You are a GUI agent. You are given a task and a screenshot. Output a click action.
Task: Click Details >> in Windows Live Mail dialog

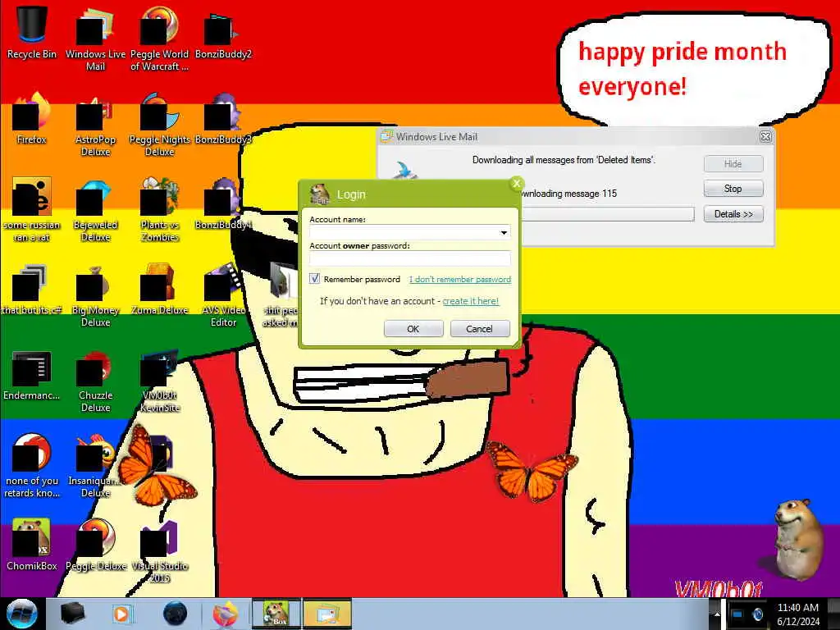click(733, 214)
